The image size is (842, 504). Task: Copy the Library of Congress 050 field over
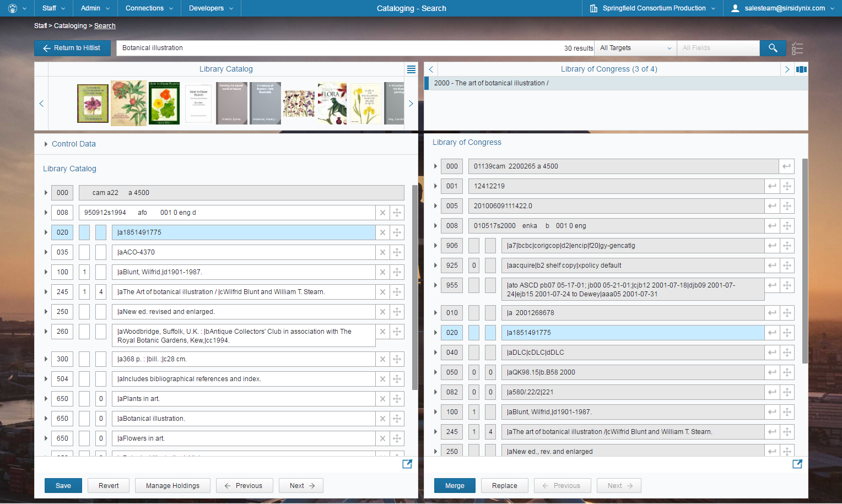pyautogui.click(x=772, y=372)
